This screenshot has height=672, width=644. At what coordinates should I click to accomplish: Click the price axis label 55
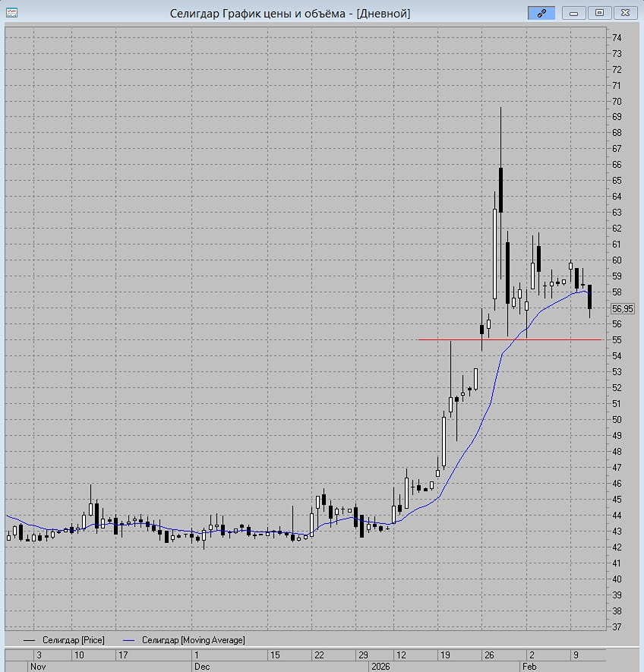pyautogui.click(x=617, y=340)
